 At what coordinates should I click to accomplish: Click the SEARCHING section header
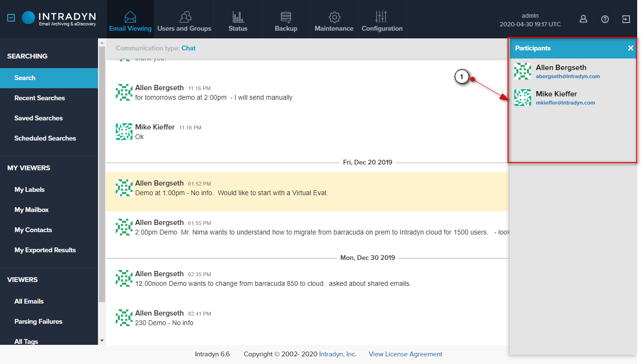point(27,56)
